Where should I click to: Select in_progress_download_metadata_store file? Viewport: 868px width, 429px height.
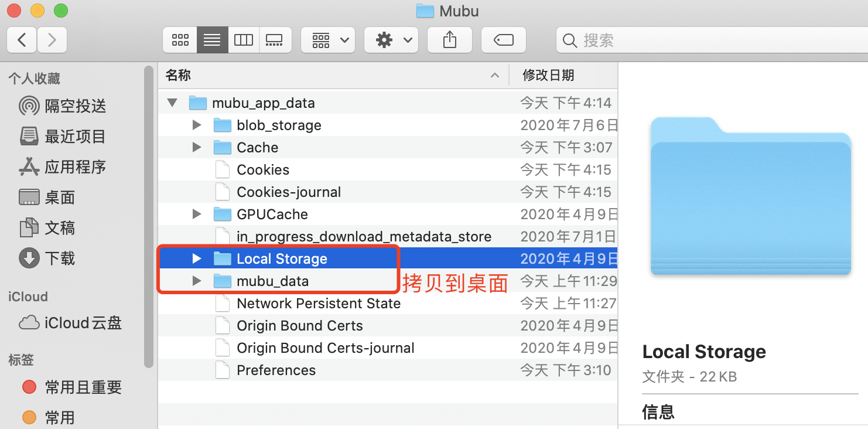click(x=388, y=237)
